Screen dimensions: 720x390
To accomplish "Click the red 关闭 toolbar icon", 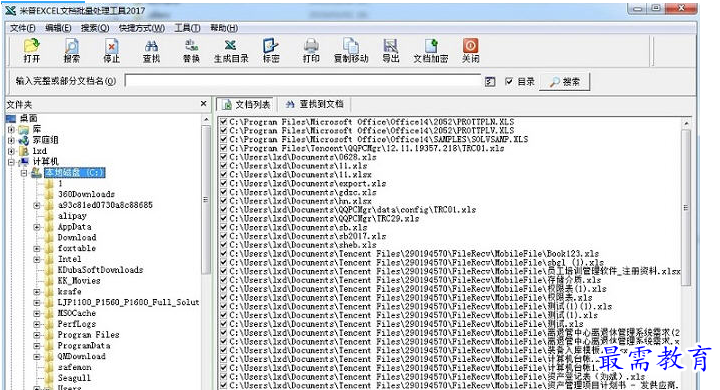I will tap(471, 51).
